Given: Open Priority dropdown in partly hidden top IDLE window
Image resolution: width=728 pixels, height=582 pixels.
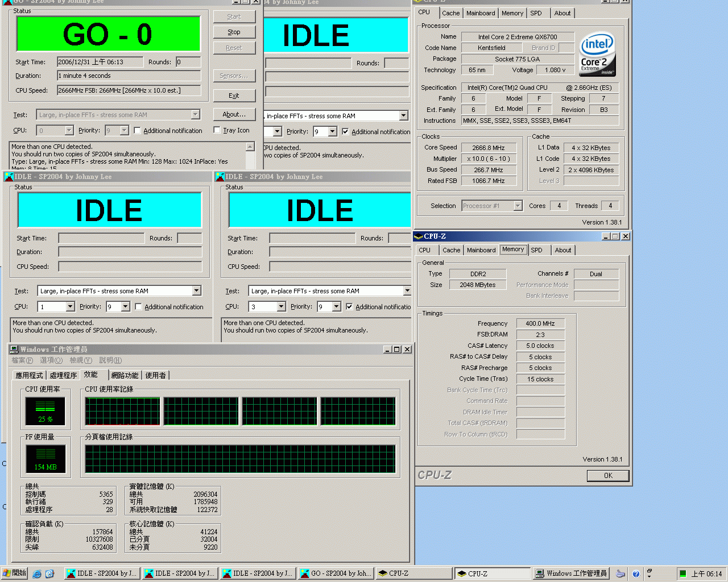Looking at the screenshot, I should click(x=333, y=132).
